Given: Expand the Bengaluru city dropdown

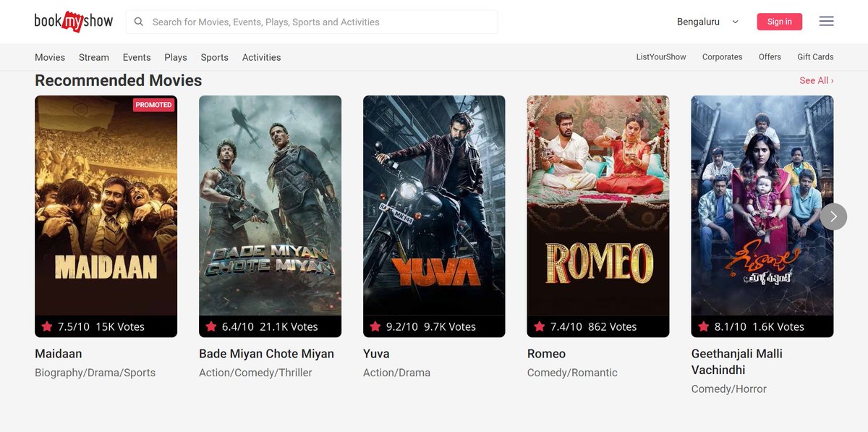Looking at the screenshot, I should [707, 22].
